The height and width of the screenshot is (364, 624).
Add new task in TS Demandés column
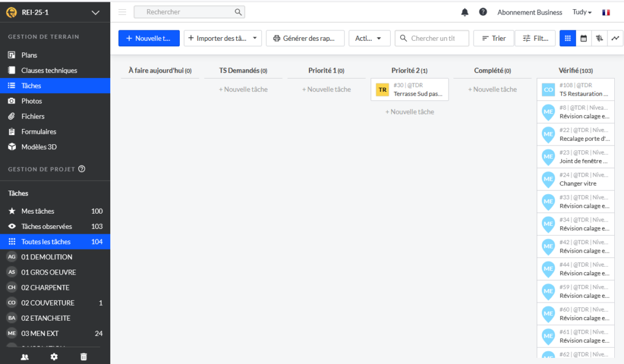tap(243, 89)
